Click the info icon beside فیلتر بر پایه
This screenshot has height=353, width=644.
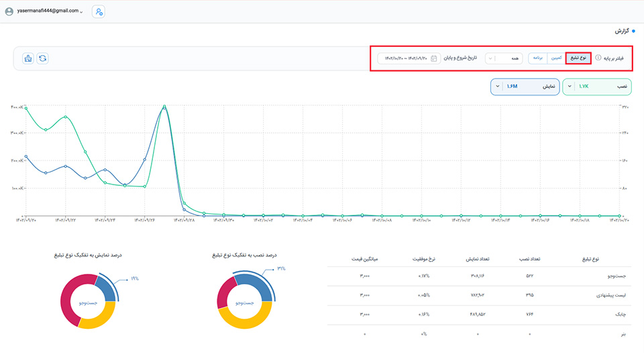pyautogui.click(x=598, y=58)
